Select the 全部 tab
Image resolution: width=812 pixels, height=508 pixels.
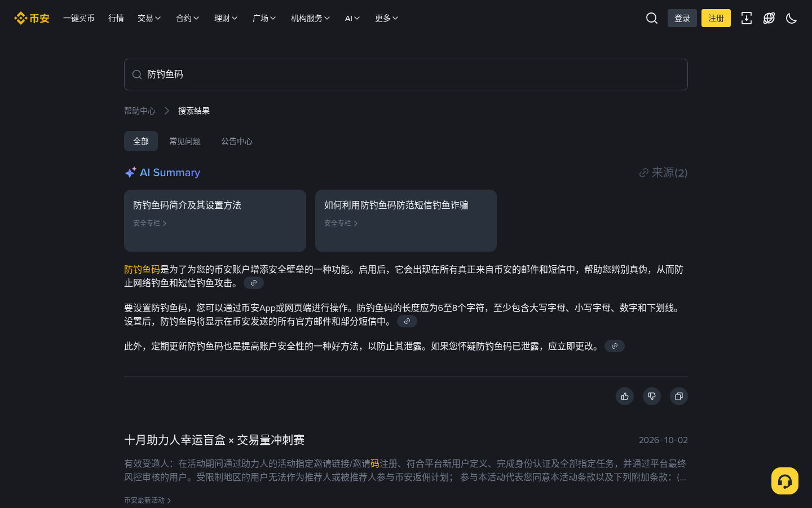point(141,141)
